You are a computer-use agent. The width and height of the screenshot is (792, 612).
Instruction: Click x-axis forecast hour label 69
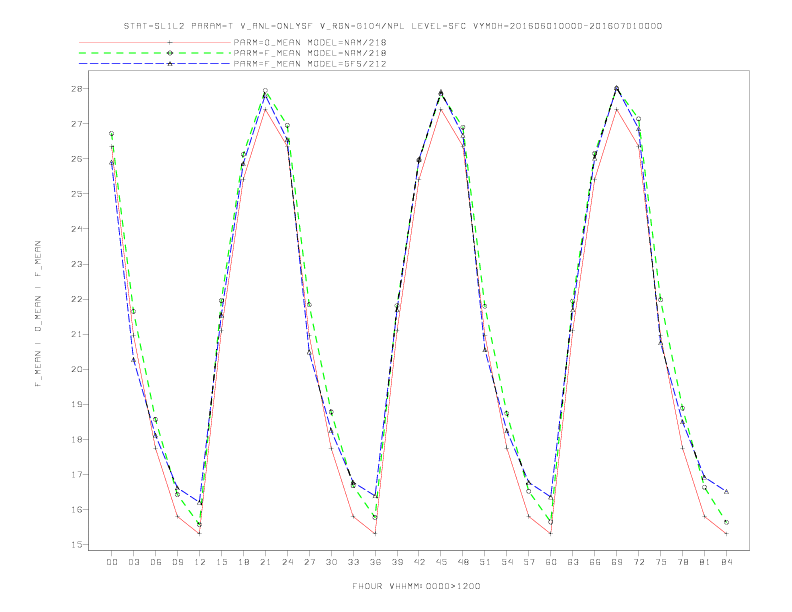[x=617, y=562]
